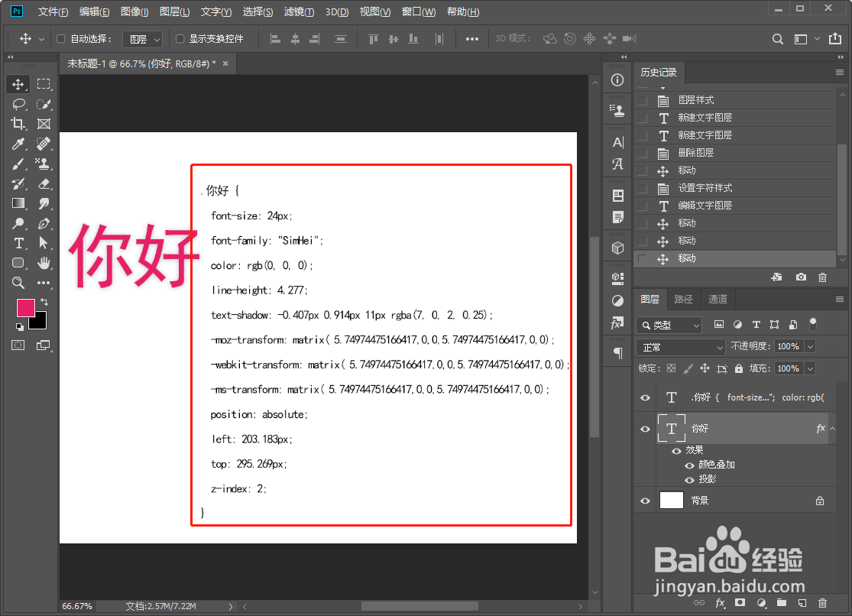The image size is (852, 616).
Task: Open the 窗口(W) menu
Action: 419,11
